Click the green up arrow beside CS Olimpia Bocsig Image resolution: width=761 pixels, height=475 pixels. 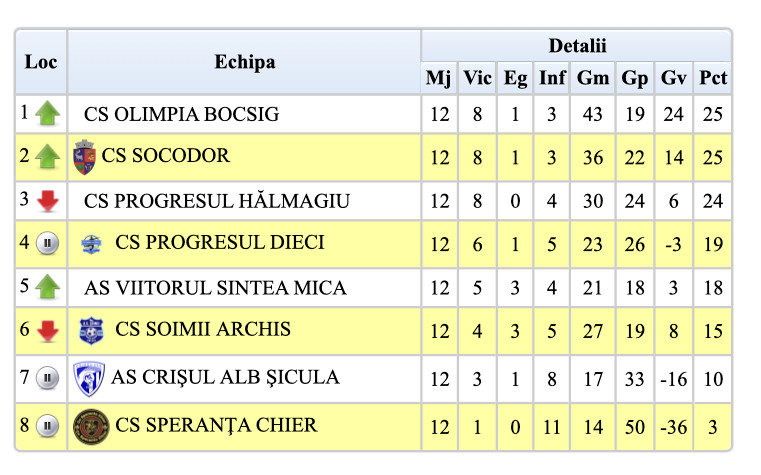[47, 114]
